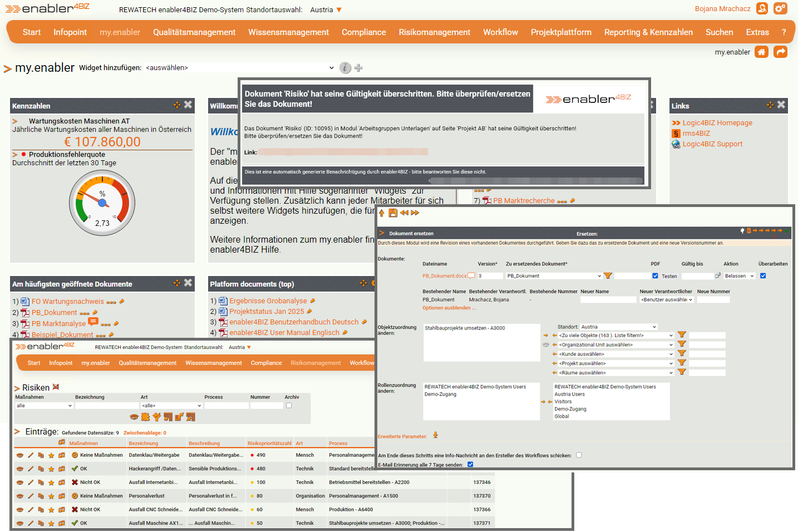798x532 pixels.
Task: Open the FO Wartungsnachweis document link
Action: tap(68, 301)
